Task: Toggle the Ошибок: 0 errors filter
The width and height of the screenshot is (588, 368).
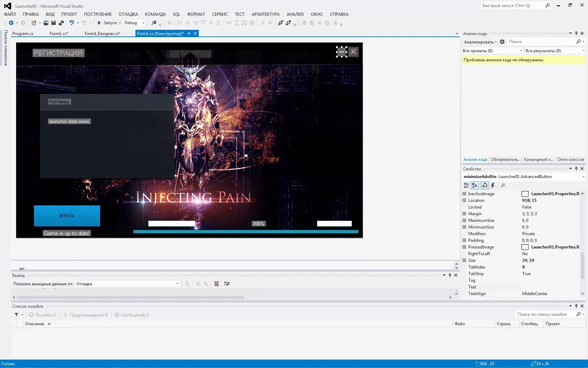Action: [x=42, y=315]
